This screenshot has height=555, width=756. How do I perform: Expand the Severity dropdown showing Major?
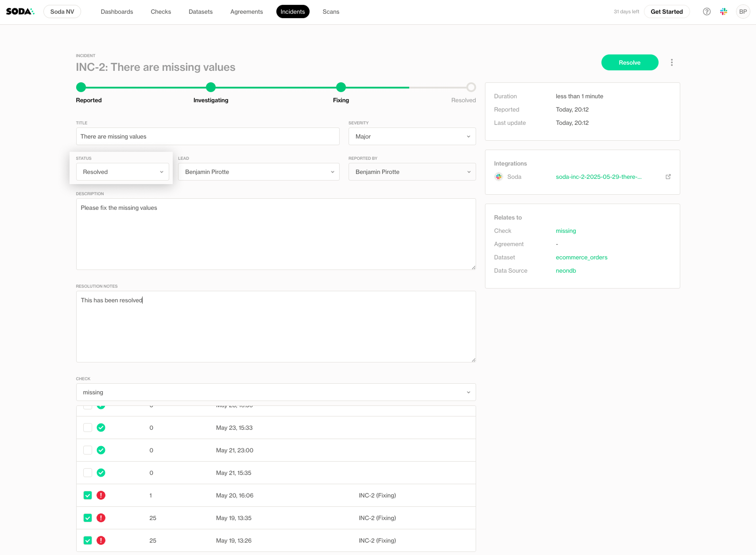[412, 136]
